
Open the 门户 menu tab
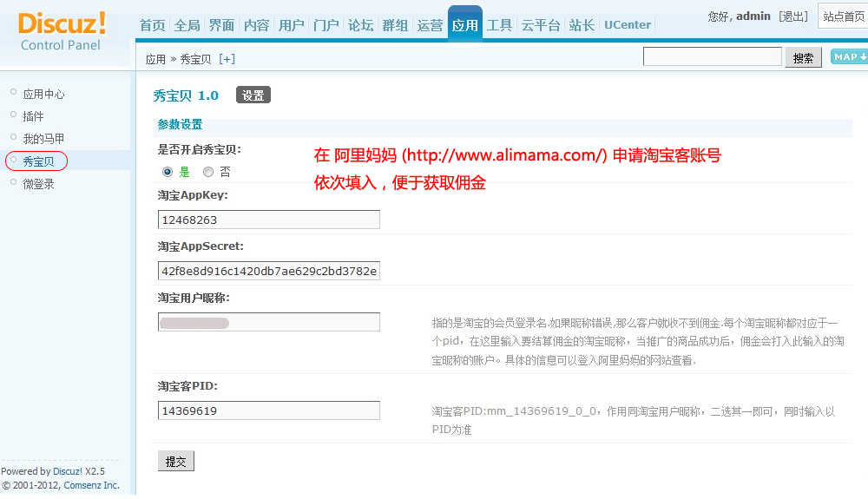click(326, 25)
